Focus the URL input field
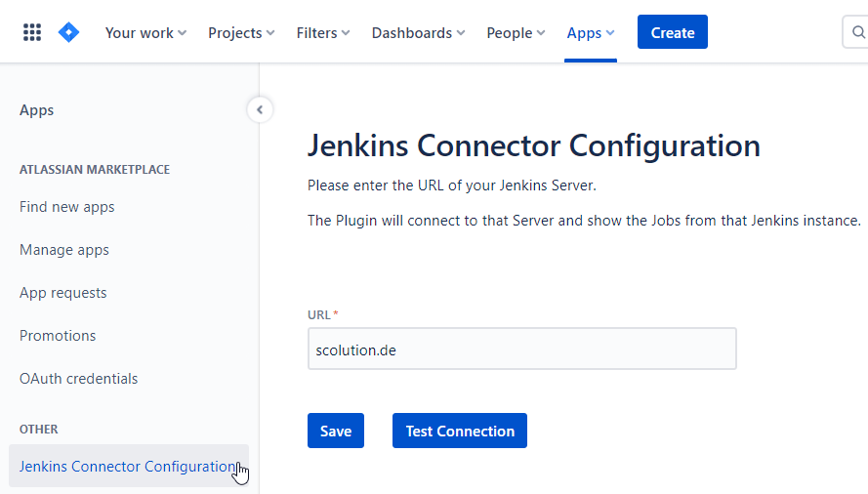 (x=521, y=349)
